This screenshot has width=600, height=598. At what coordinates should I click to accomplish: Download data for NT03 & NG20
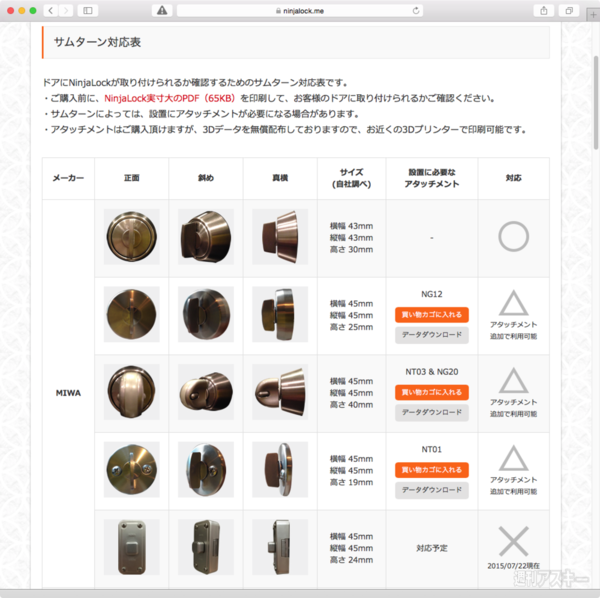click(432, 412)
